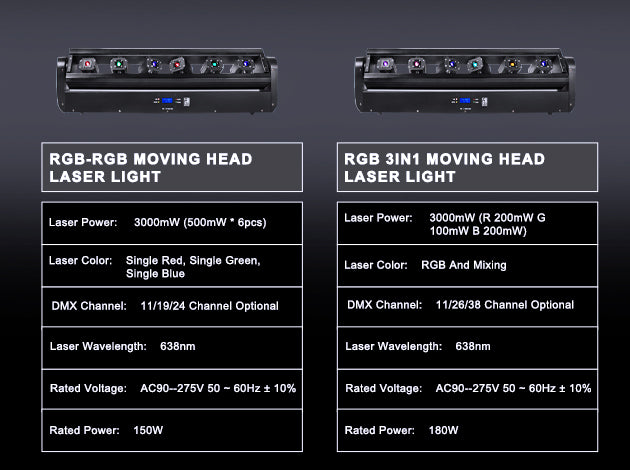The image size is (630, 470).
Task: Click the rightmost blue lens on left fixture
Action: 245,65
